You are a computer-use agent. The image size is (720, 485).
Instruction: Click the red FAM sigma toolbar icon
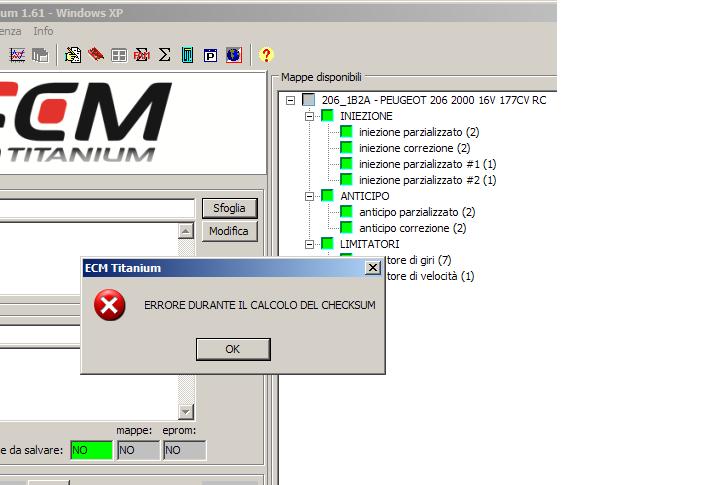(141, 55)
